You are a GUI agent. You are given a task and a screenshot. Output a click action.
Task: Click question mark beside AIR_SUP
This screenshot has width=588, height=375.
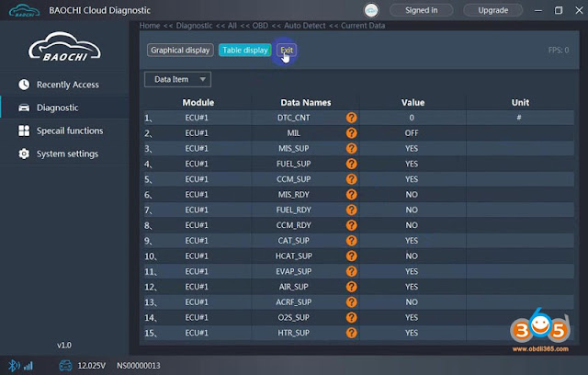(x=351, y=287)
